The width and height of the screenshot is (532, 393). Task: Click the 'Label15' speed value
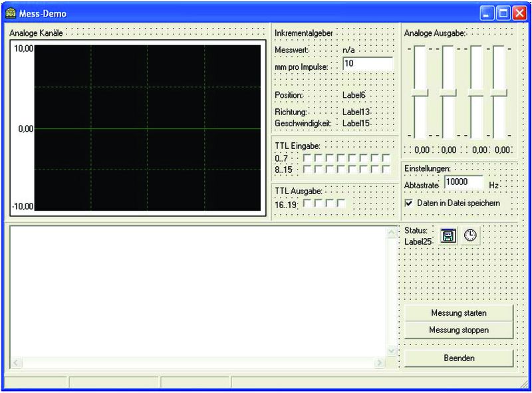pyautogui.click(x=356, y=123)
